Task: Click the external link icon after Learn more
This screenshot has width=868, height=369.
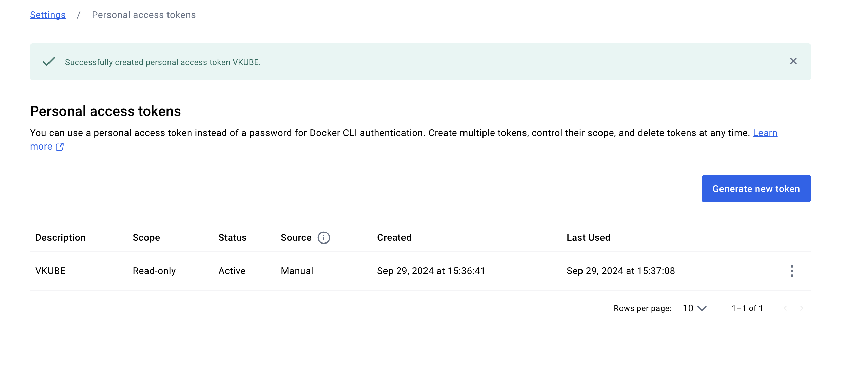Action: pos(60,147)
